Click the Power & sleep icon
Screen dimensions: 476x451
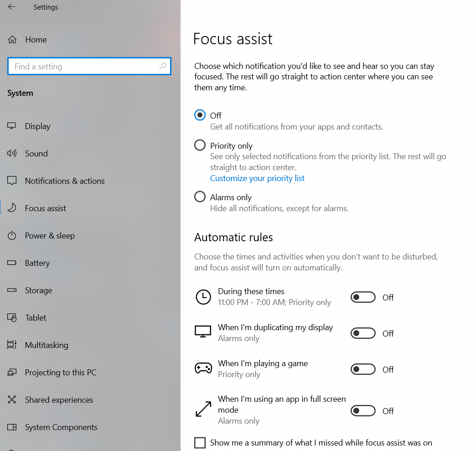pos(12,236)
